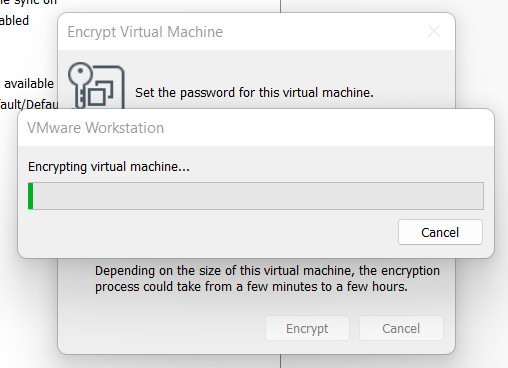Close the Encrypt Virtual Machine dialog
The width and height of the screenshot is (508, 368).
click(434, 32)
